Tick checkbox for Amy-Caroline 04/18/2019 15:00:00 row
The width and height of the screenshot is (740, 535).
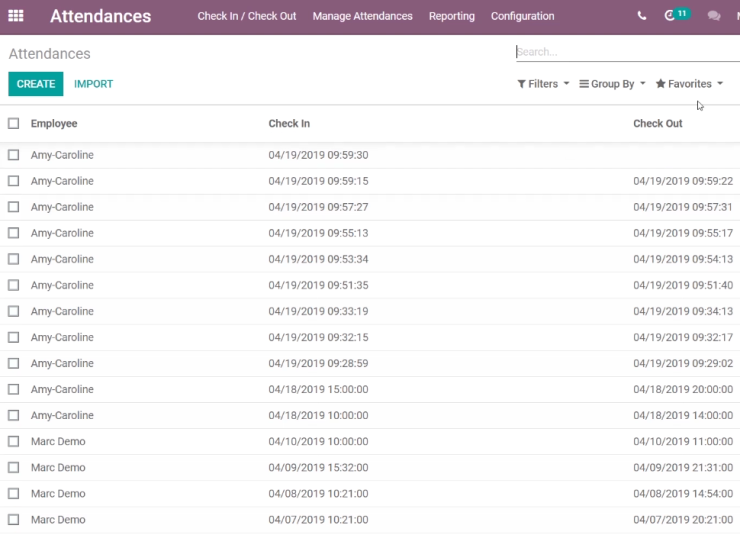coord(13,389)
